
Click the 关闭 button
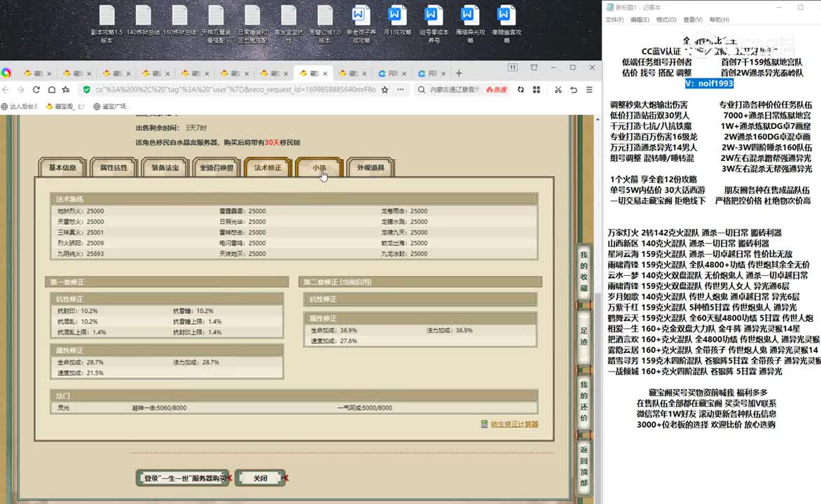[260, 478]
